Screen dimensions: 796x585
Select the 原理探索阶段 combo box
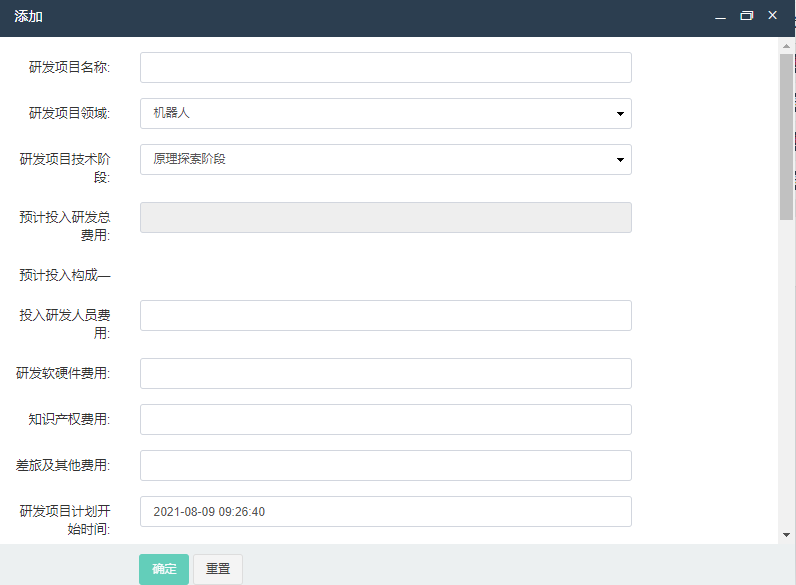(x=386, y=159)
